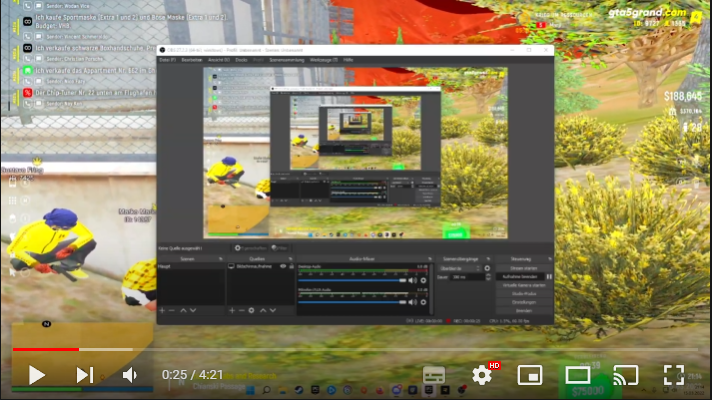Undock the Steuerung panel

point(549,259)
